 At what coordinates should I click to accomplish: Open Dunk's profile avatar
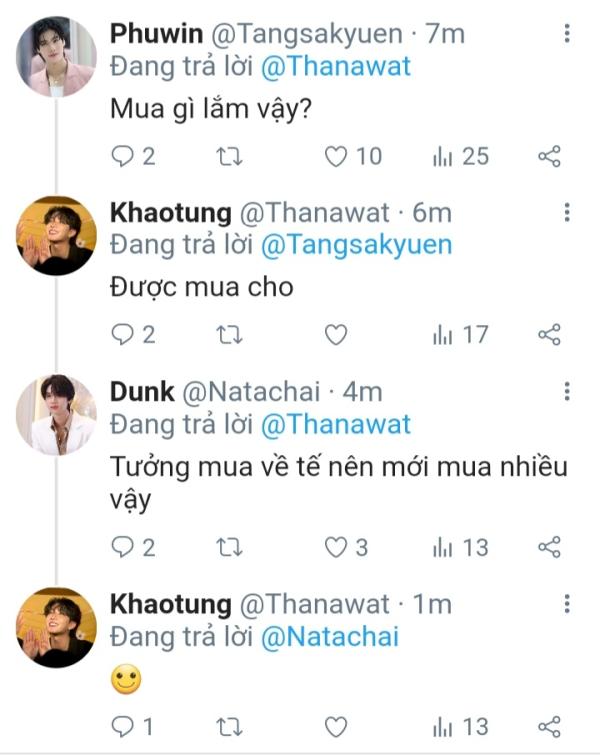click(56, 414)
